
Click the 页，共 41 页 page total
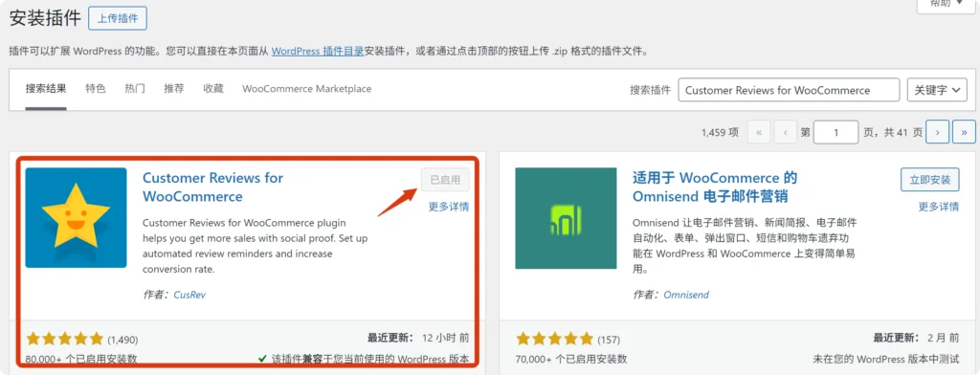[893, 133]
